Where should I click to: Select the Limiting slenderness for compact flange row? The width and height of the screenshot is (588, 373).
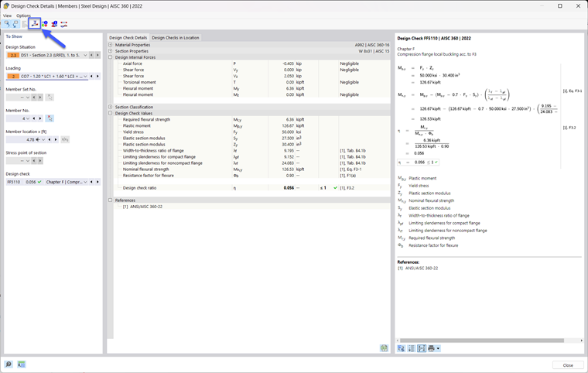(x=252, y=157)
